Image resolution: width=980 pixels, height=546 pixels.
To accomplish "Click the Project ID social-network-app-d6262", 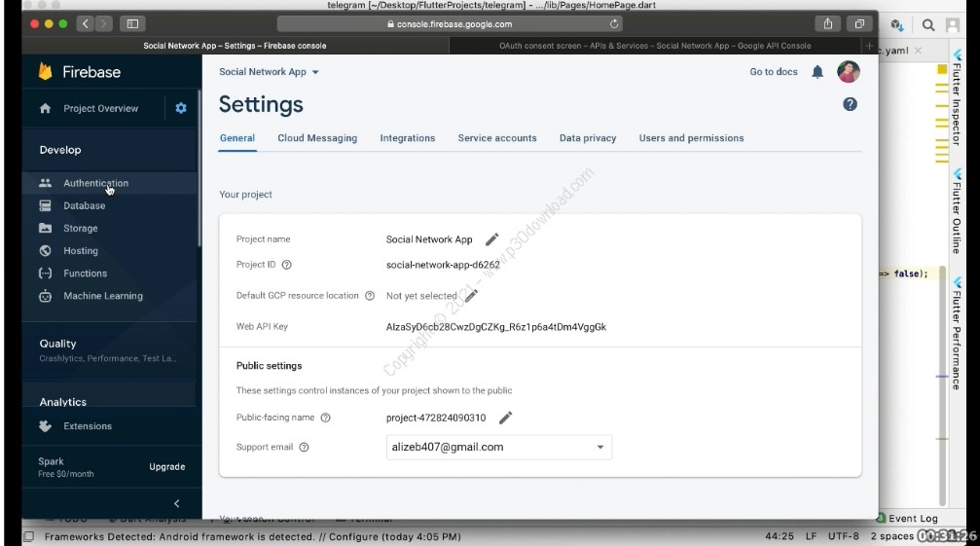I will pos(443,265).
